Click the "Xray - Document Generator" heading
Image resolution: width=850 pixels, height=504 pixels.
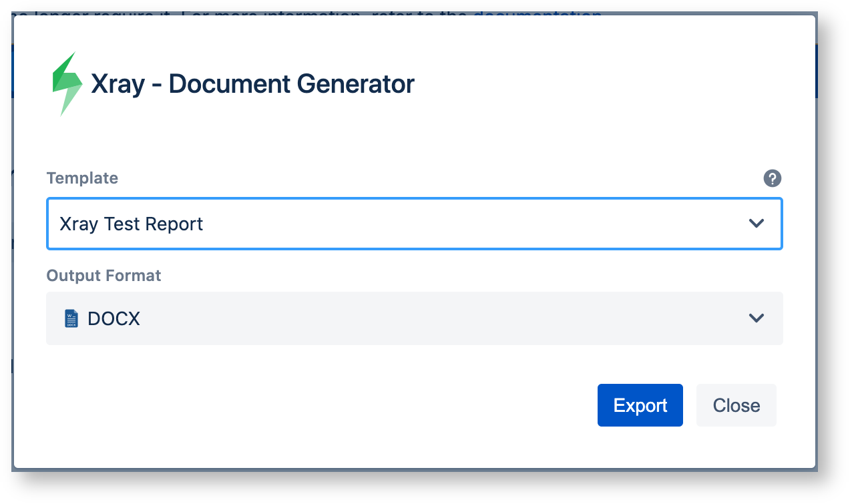[252, 84]
